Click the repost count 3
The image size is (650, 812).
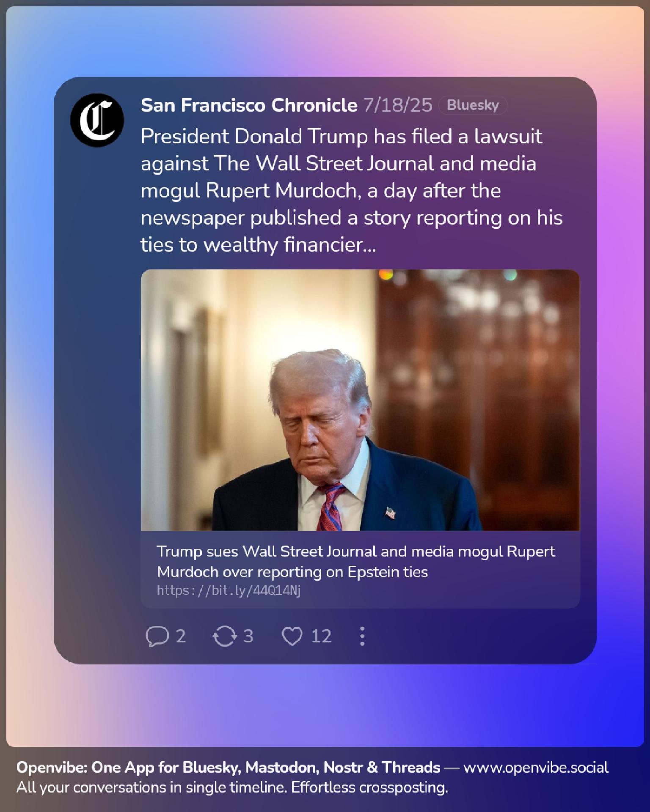click(x=248, y=636)
